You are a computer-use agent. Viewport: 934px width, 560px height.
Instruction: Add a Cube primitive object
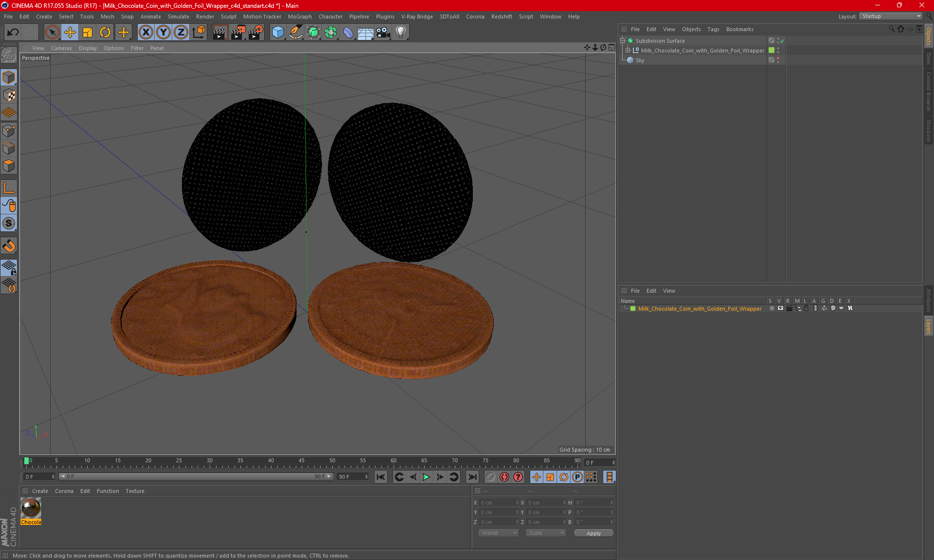(x=278, y=33)
